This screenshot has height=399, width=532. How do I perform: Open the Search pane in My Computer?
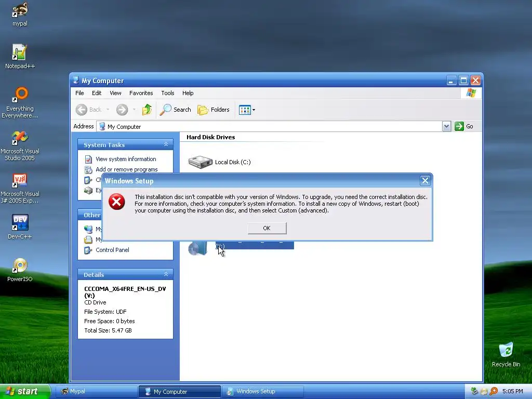pos(176,110)
